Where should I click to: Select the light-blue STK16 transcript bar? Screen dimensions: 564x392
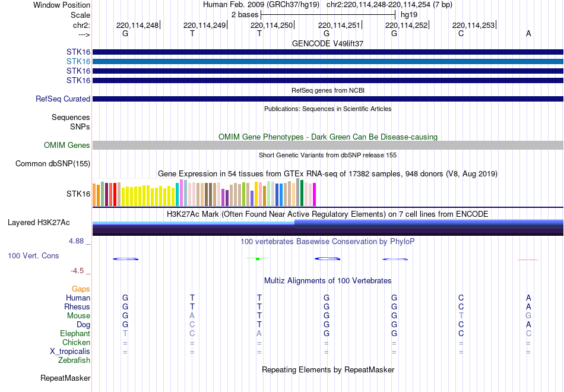pyautogui.click(x=328, y=62)
